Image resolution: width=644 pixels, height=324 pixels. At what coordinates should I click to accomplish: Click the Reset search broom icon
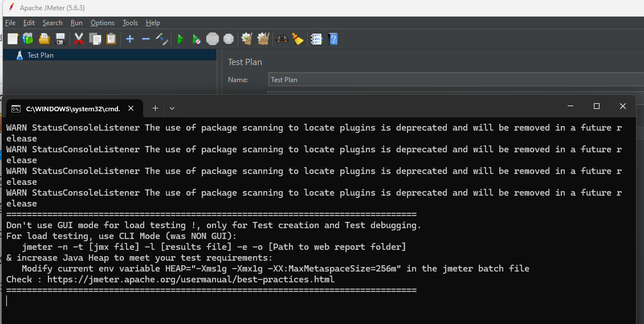click(297, 39)
